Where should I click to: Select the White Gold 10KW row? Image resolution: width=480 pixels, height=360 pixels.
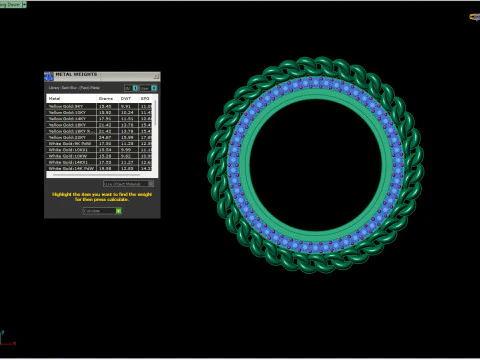click(99, 156)
